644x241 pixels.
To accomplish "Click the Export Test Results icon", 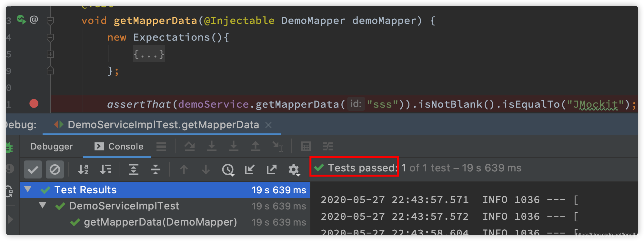I will pyautogui.click(x=271, y=169).
